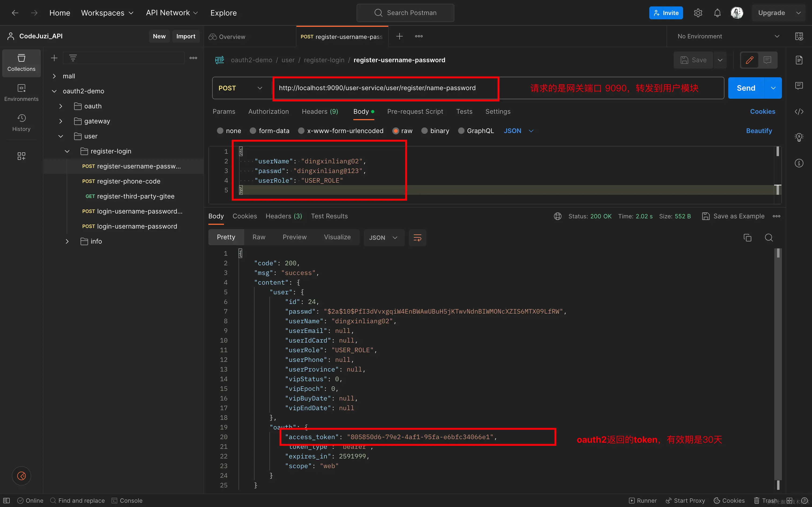Click the pencil edit mode icon
This screenshot has height=507, width=812.
pyautogui.click(x=750, y=60)
